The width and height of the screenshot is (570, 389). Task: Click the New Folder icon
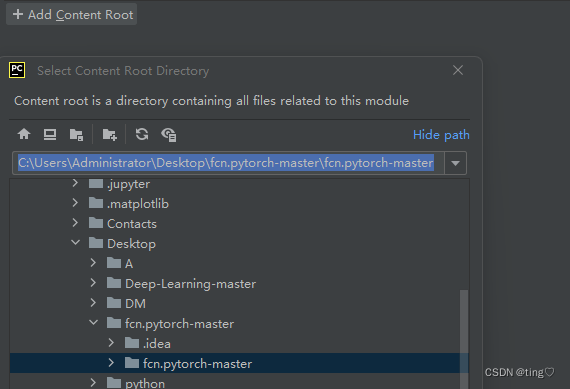coord(109,135)
